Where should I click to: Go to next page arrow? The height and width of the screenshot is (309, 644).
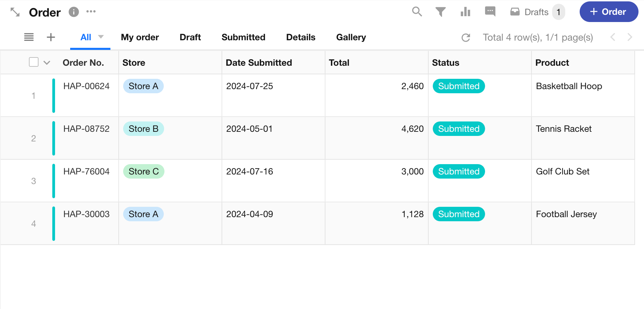coord(630,37)
